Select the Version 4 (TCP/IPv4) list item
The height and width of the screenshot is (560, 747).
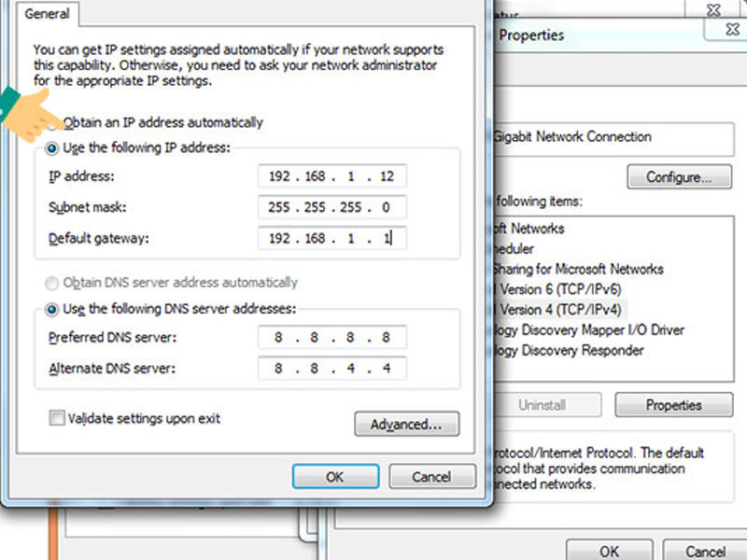(x=560, y=309)
